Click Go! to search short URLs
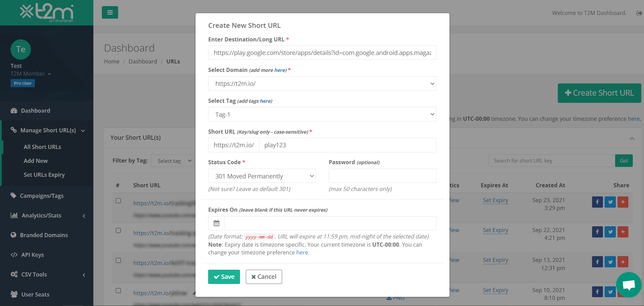The image size is (644, 306). coord(624,161)
